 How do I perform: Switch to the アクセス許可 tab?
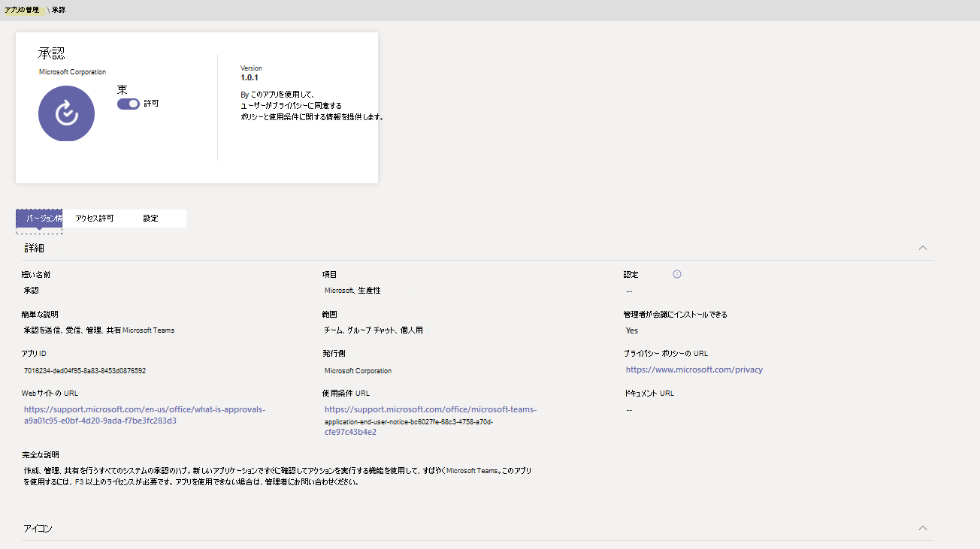(x=95, y=218)
